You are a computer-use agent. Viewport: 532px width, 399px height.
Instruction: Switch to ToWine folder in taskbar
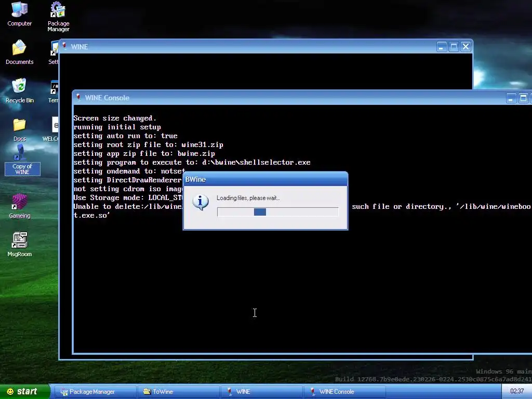[179, 392]
